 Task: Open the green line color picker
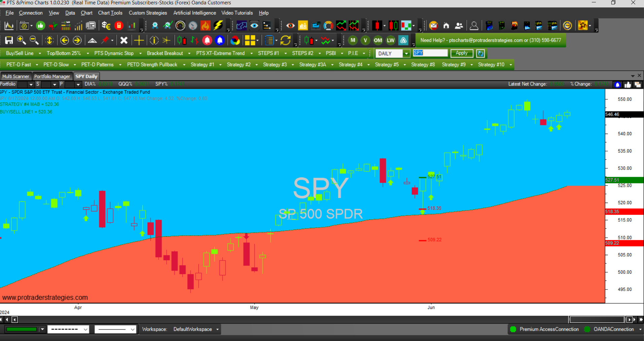coord(42,330)
